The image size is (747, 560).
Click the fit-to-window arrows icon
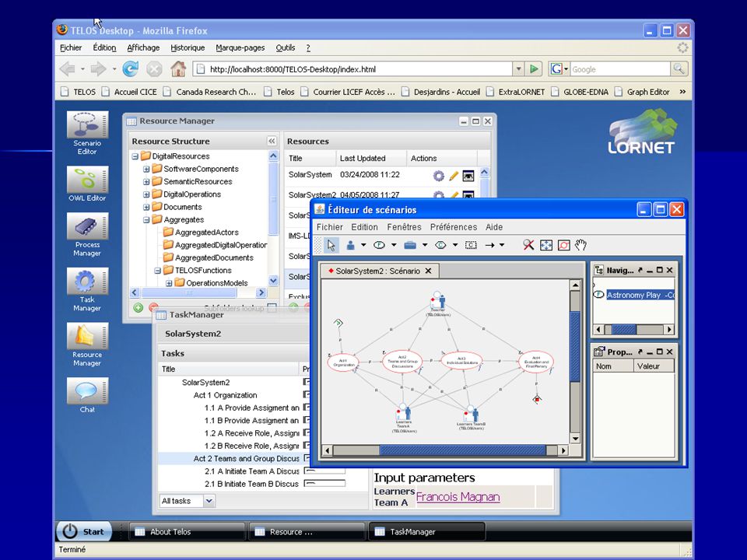pyautogui.click(x=546, y=245)
